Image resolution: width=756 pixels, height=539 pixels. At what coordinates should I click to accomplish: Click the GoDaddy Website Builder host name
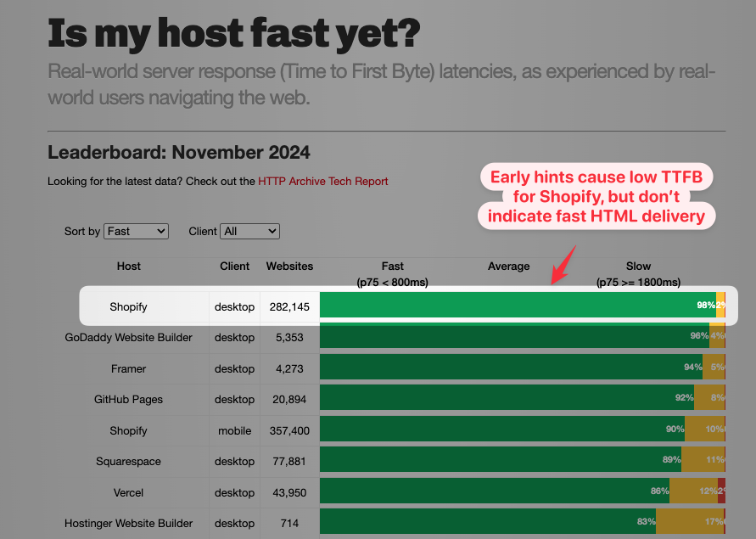[129, 337]
